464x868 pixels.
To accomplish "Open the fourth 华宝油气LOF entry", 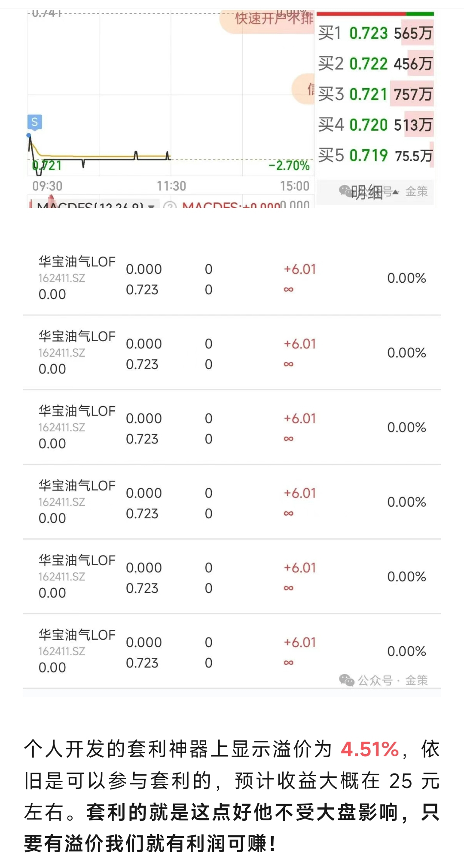I will pos(232,502).
